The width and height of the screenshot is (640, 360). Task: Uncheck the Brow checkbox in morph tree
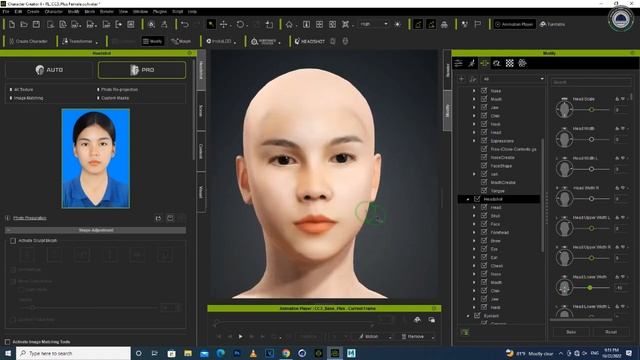pos(484,240)
